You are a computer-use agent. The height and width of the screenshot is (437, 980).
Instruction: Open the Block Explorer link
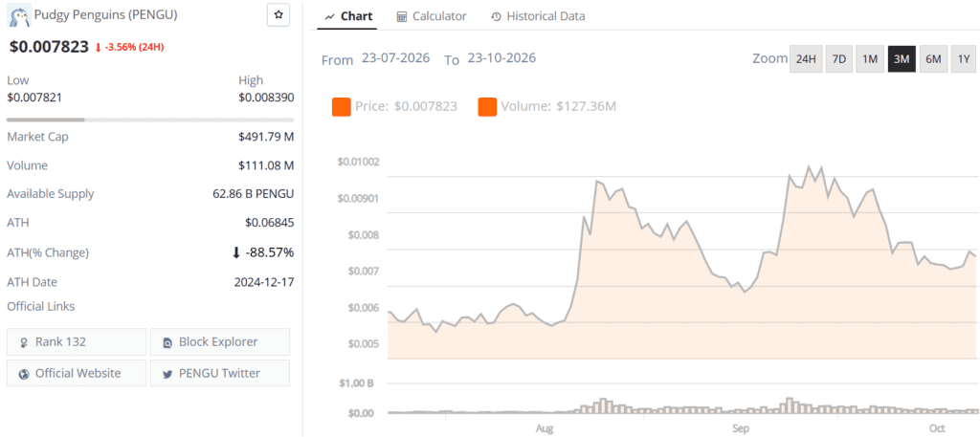(x=220, y=342)
